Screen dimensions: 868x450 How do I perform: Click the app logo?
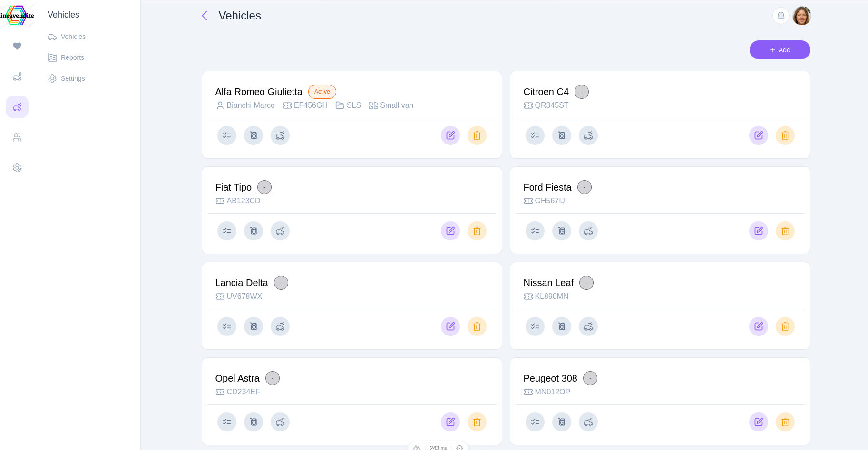click(17, 16)
